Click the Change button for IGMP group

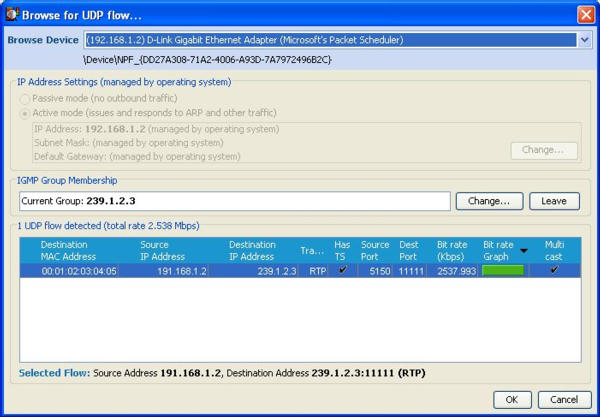pyautogui.click(x=489, y=201)
